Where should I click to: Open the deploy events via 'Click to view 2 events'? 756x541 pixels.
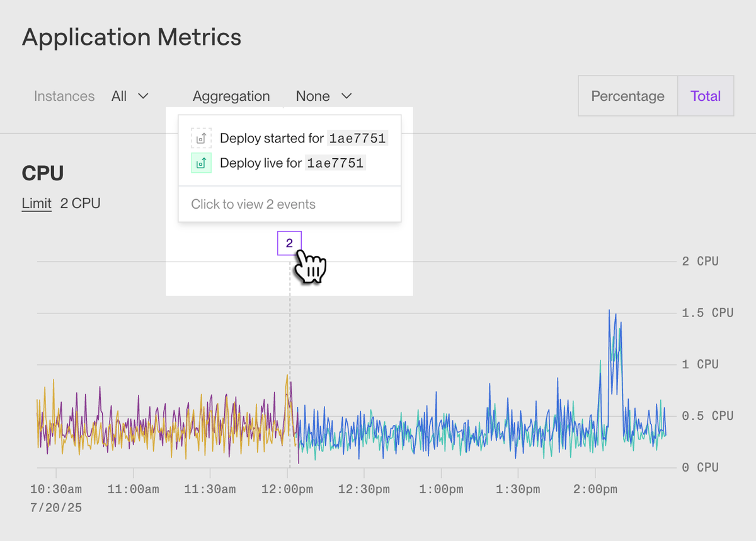pos(253,204)
